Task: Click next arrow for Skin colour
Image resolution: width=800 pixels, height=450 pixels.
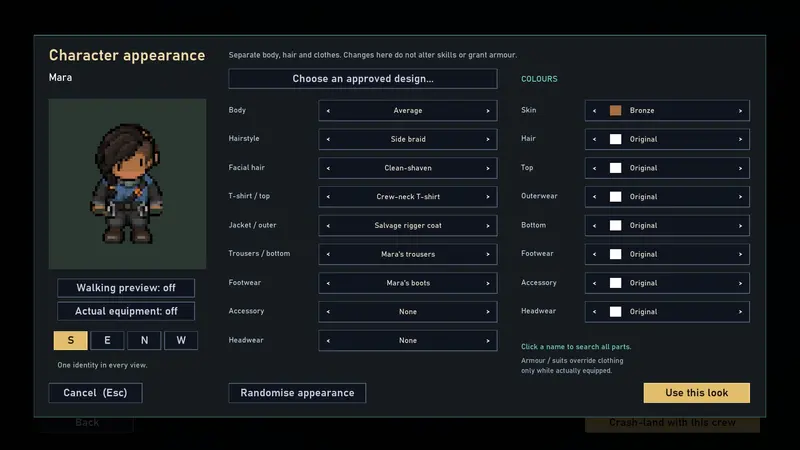Action: pyautogui.click(x=740, y=111)
